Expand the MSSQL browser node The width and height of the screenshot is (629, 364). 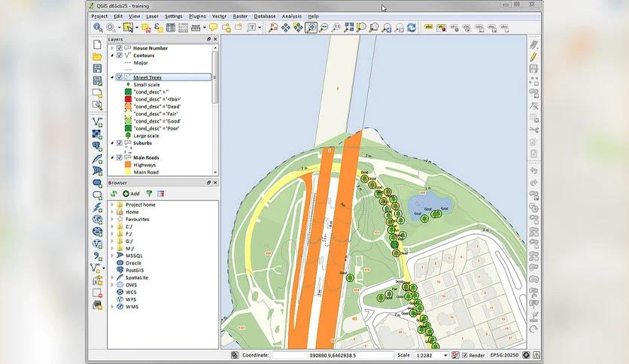(112, 256)
